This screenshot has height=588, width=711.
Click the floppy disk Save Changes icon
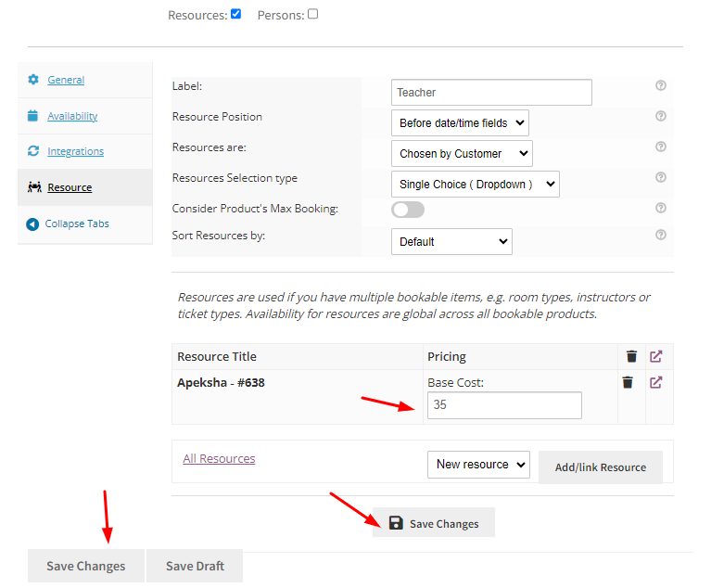click(x=396, y=523)
